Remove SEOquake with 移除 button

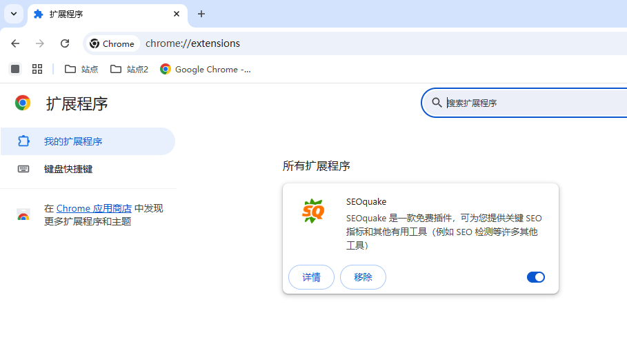[x=363, y=277]
